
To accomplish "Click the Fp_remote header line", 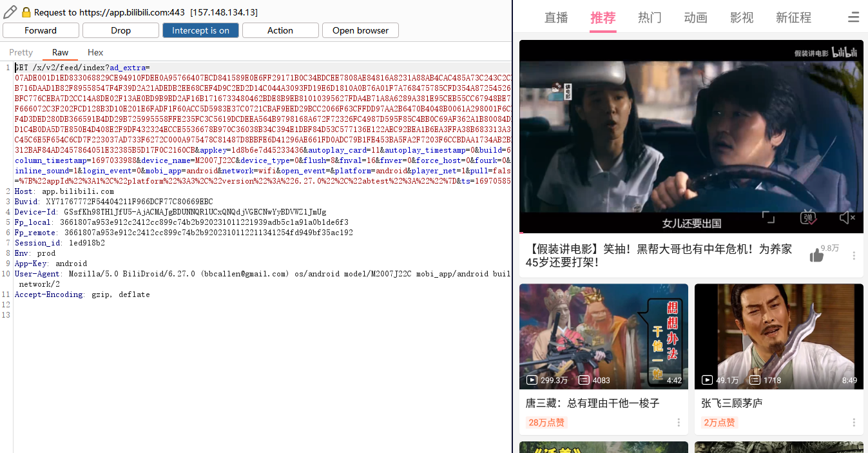I will pos(184,233).
